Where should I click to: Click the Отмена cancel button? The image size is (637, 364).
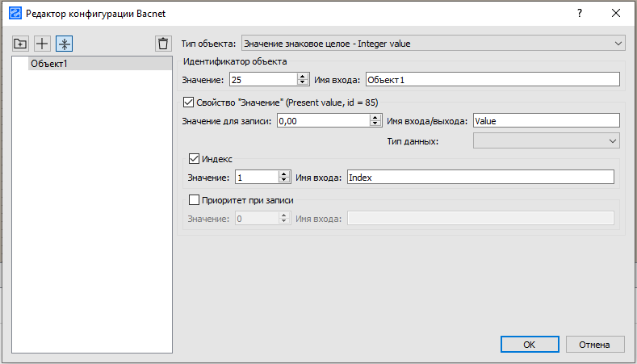pos(595,345)
